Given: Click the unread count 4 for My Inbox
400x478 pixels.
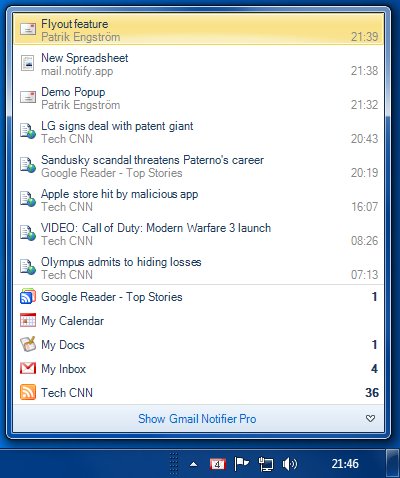Looking at the screenshot, I should [374, 369].
